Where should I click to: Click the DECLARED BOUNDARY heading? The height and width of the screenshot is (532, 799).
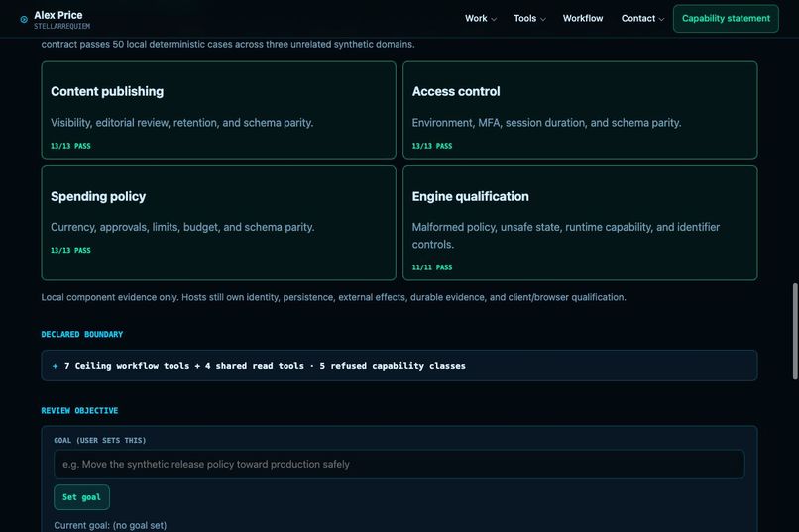tap(82, 334)
